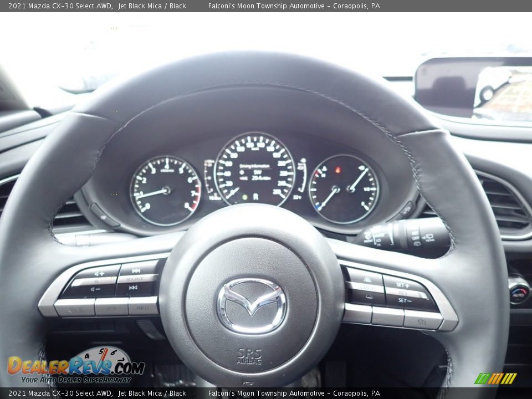
Task: Tap the volume up steering wheel button
Action: [99, 273]
